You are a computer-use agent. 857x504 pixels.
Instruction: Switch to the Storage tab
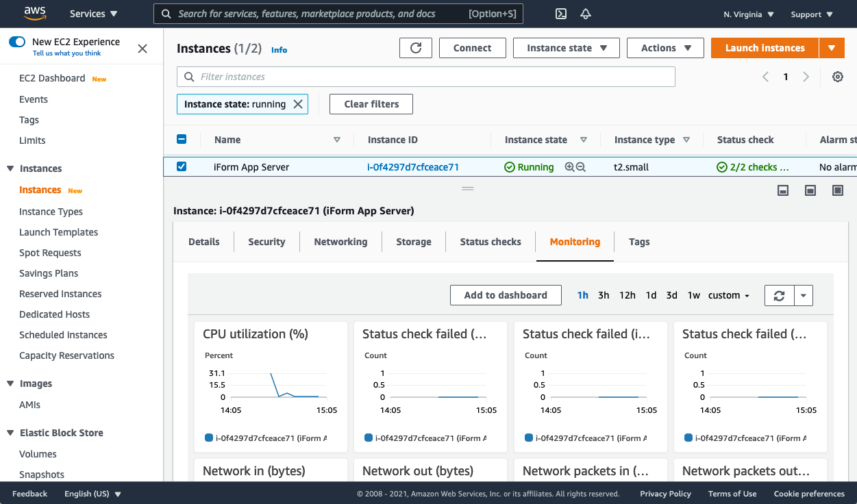[x=414, y=242]
